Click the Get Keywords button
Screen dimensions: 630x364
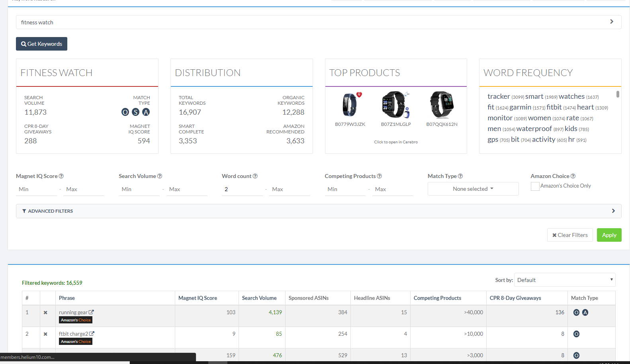click(41, 44)
